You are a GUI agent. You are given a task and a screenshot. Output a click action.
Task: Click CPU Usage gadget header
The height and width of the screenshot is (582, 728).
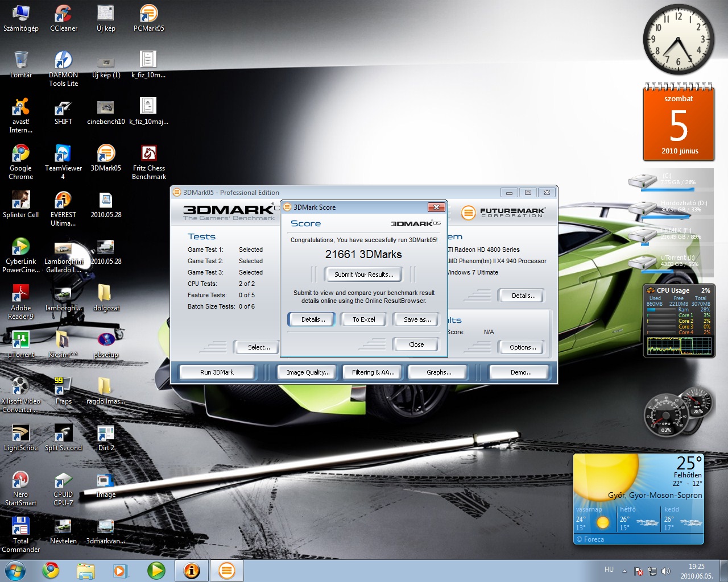click(678, 290)
